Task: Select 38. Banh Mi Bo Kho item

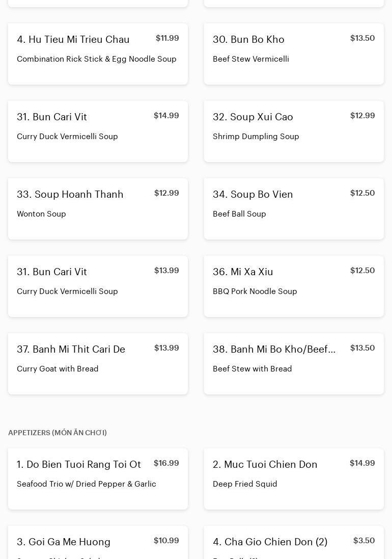Action: point(294,363)
